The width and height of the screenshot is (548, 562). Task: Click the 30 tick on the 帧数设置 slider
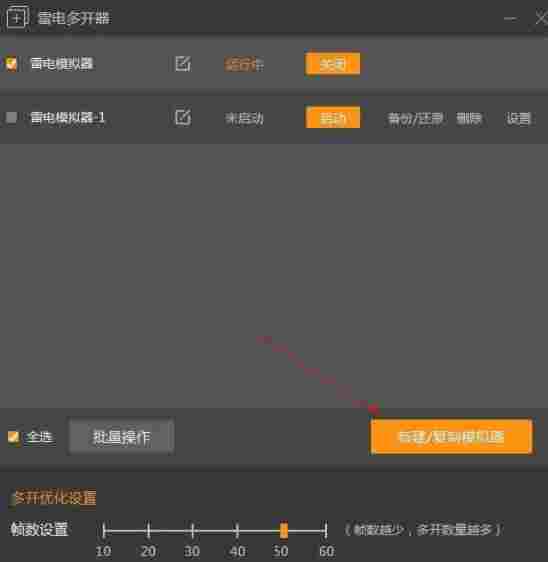(192, 530)
